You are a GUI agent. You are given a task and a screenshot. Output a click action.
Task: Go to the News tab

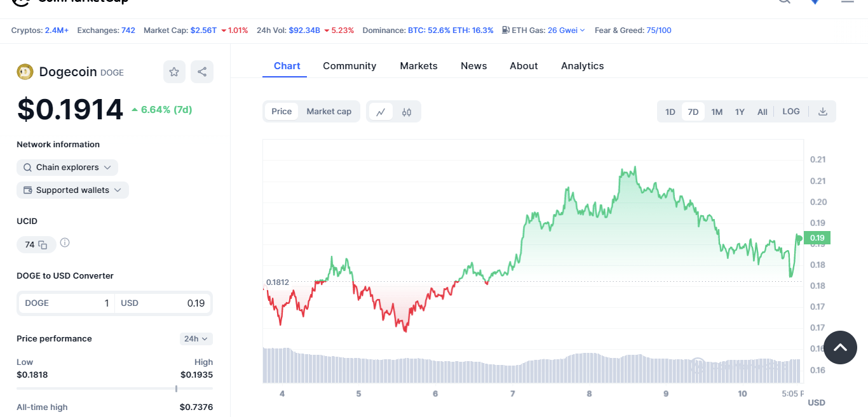point(474,66)
